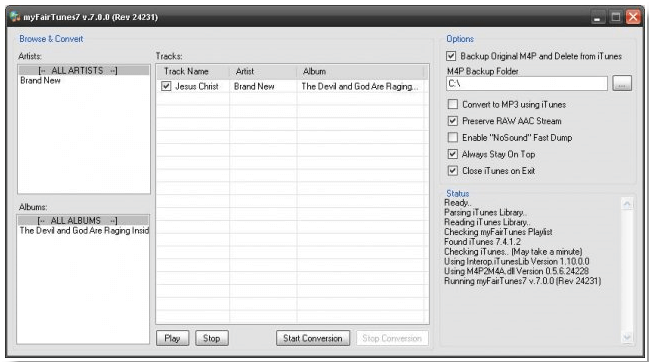Click 'Checking iTunes.. (May take a minute)' line
This screenshot has height=363, width=650.
pos(513,252)
